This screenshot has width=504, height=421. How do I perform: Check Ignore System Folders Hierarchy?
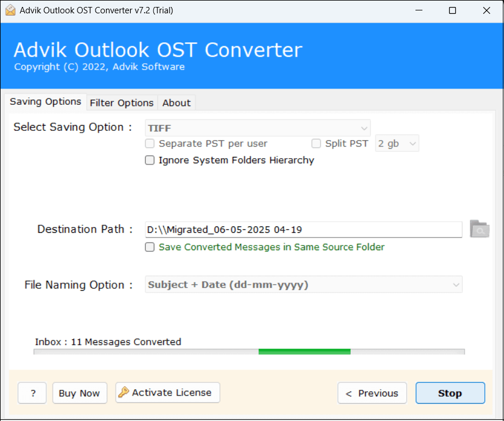pos(150,160)
